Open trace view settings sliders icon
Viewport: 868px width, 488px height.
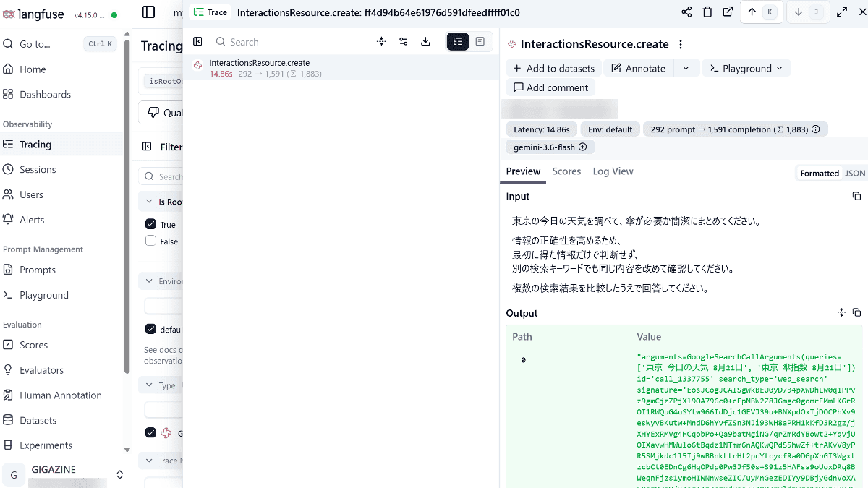click(x=404, y=42)
